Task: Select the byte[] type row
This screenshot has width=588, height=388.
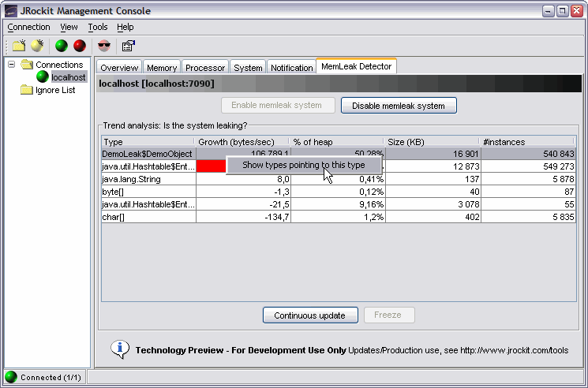Action: tap(339, 192)
